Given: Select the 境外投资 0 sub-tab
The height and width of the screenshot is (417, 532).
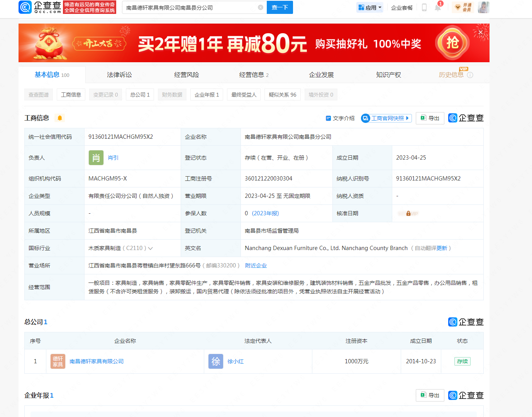Looking at the screenshot, I should [321, 95].
